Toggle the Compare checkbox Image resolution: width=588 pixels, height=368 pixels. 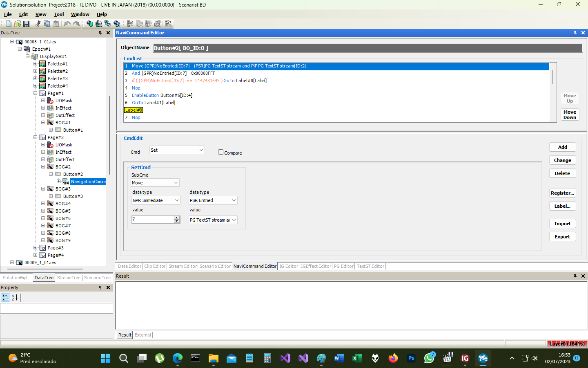coord(220,152)
